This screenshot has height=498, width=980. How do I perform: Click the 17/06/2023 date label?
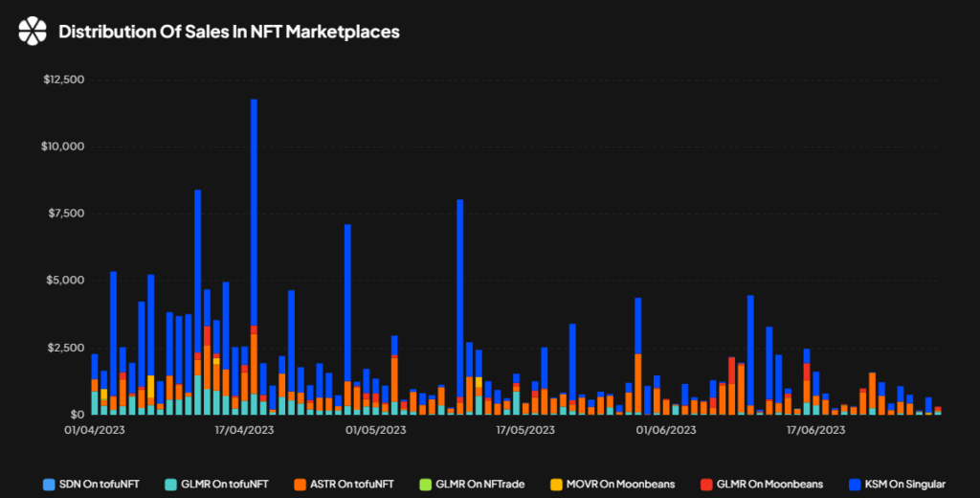(816, 430)
